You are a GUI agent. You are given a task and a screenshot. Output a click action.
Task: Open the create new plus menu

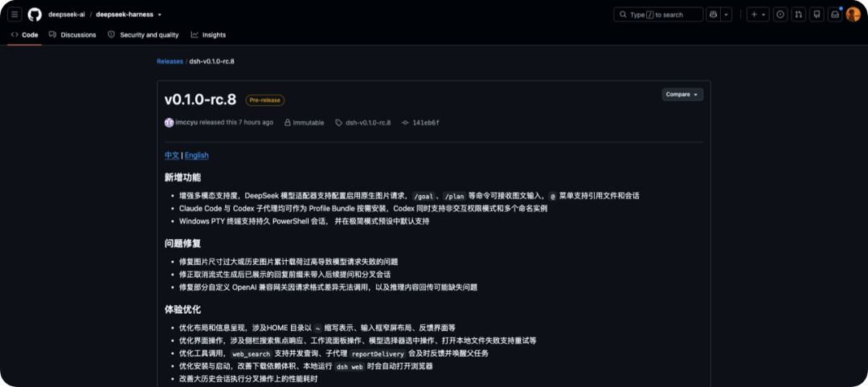coord(758,14)
